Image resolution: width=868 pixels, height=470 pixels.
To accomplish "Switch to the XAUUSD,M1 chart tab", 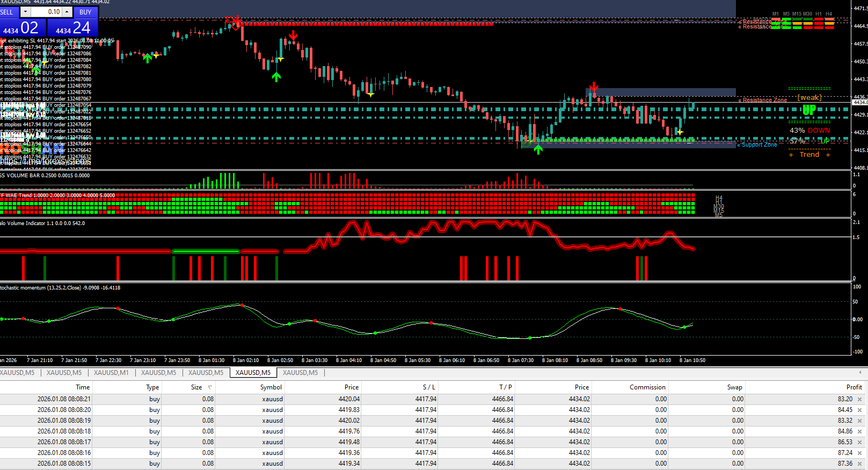I will (111, 373).
